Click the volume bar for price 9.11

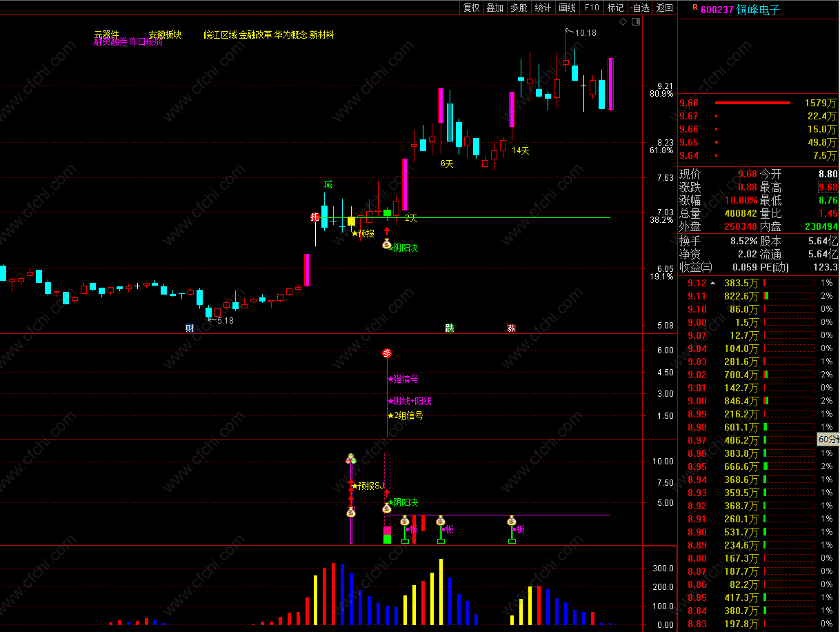pos(789,296)
